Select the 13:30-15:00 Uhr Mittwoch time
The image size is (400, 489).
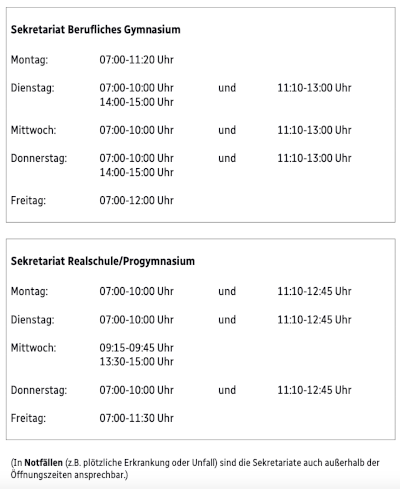click(x=136, y=362)
